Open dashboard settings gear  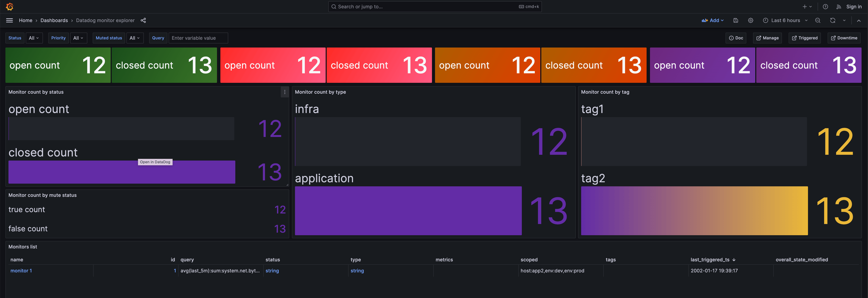tap(750, 20)
